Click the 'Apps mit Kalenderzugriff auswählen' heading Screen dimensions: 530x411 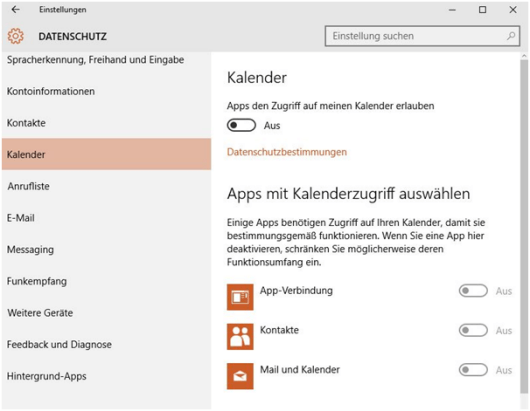coord(348,194)
